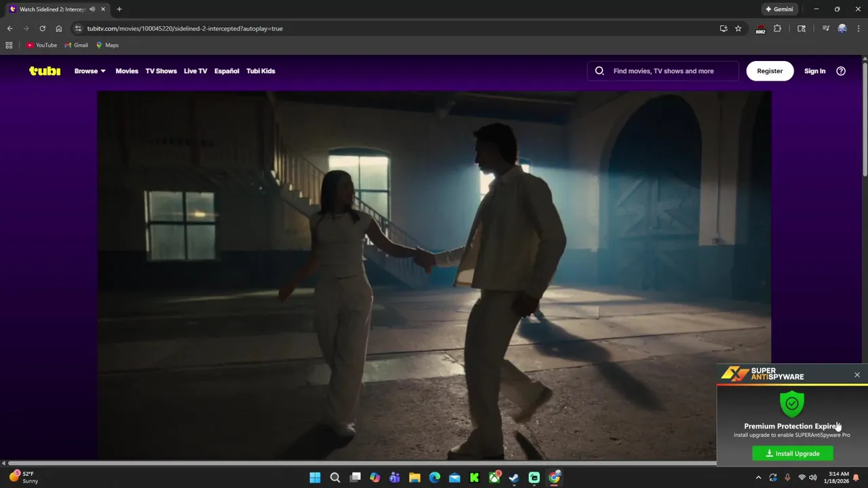Open Chrome profile avatar
This screenshot has width=868, height=488.
point(842,28)
